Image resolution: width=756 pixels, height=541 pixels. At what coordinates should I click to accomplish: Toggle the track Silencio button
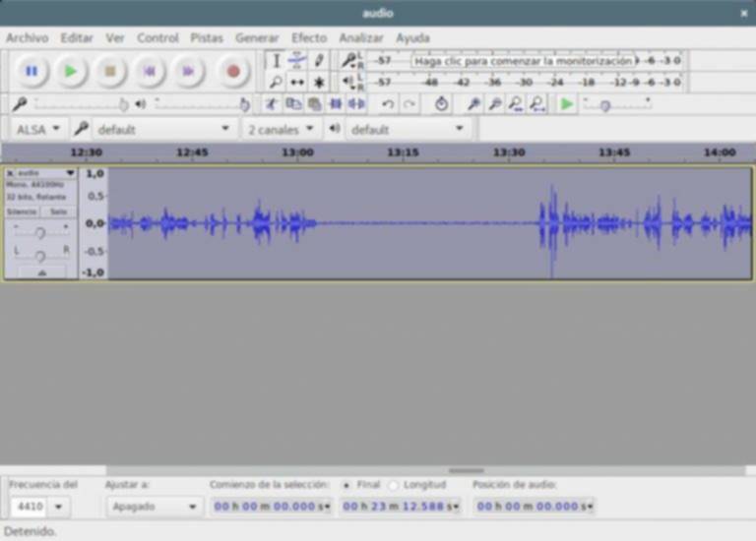[x=23, y=211]
